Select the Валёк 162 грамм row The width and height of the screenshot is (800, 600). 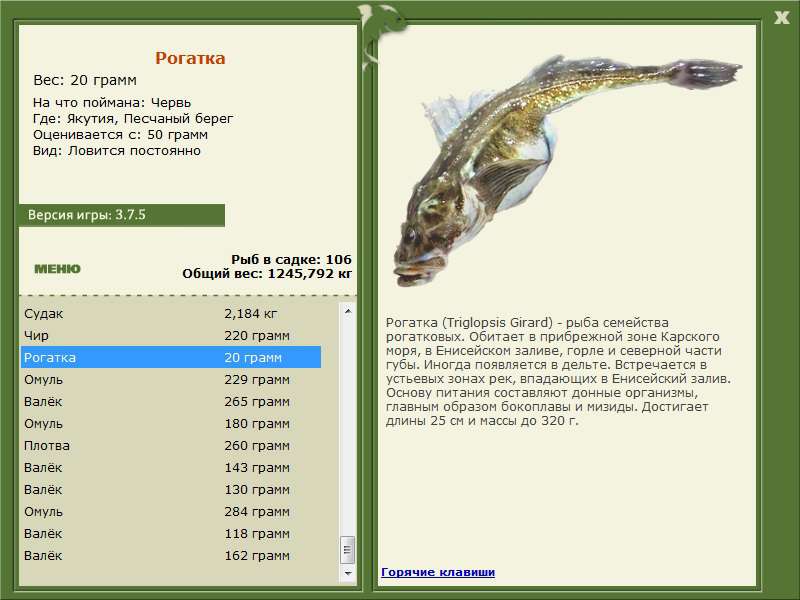171,555
